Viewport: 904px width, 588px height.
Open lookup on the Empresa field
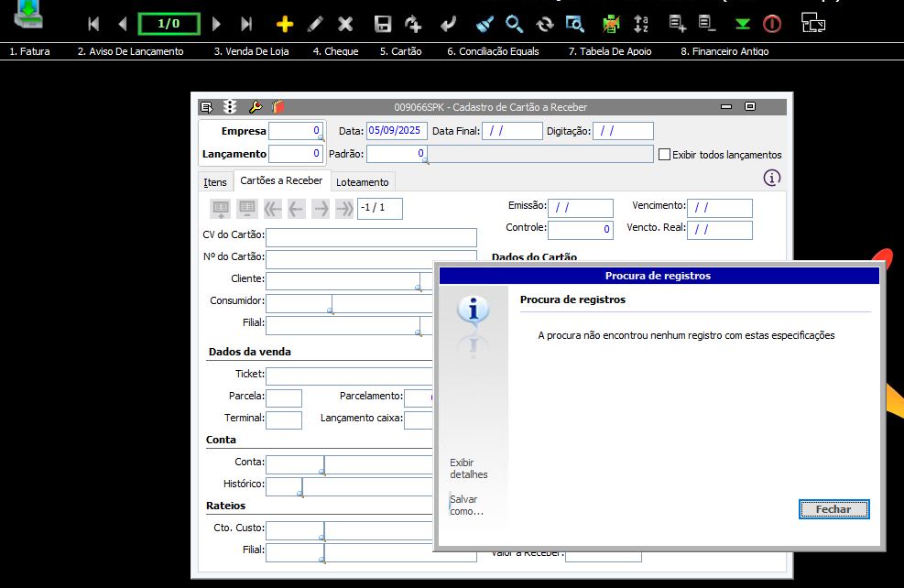coord(321,137)
